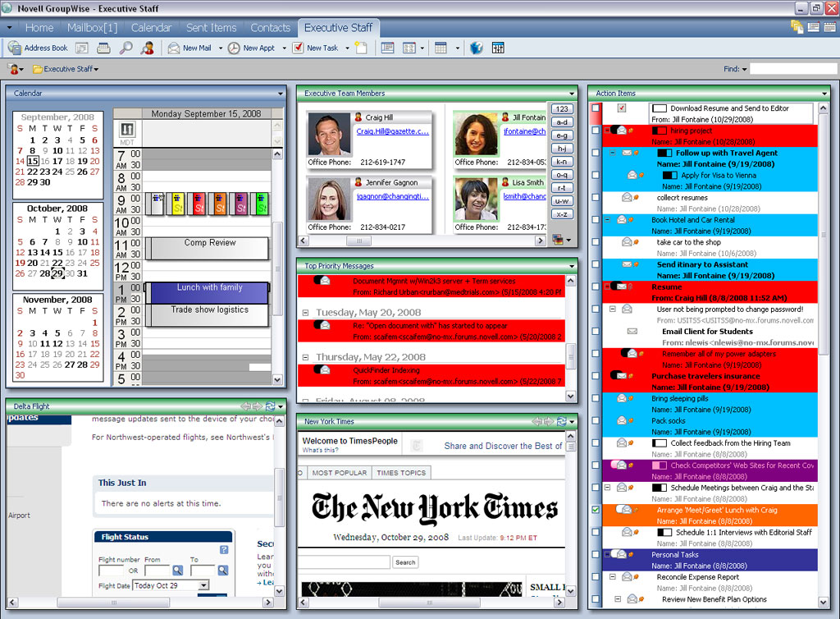Check the 'collecrt resumes' item checkbox
Screen dimensions: 840x619
tap(596, 197)
